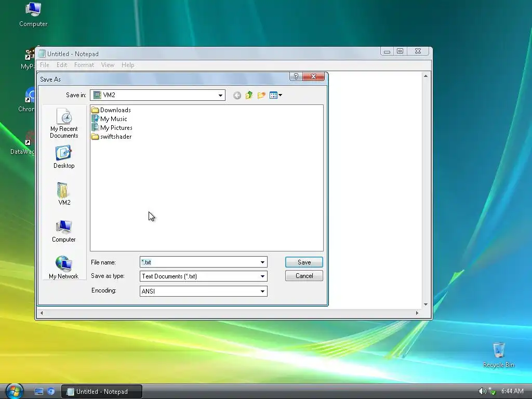The width and height of the screenshot is (532, 399).
Task: Select the Chrome desktop shortcut
Action: (27, 100)
